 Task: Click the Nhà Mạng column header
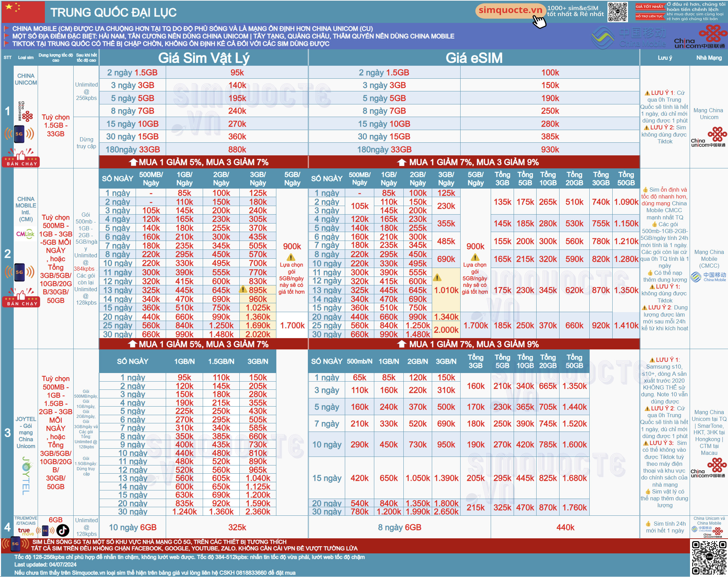click(x=709, y=58)
